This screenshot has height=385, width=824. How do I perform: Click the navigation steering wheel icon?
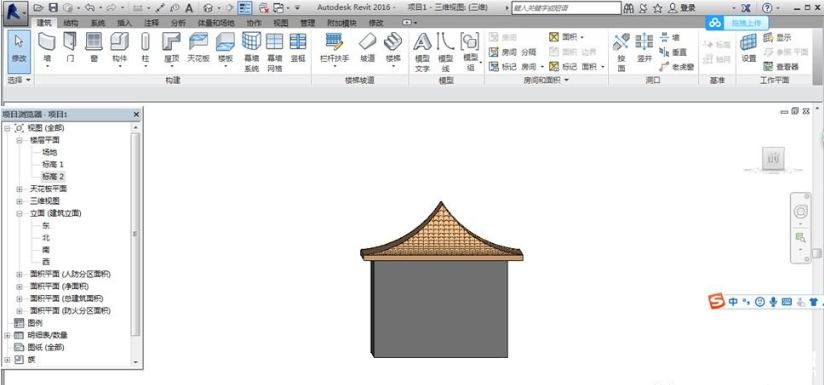tap(800, 211)
